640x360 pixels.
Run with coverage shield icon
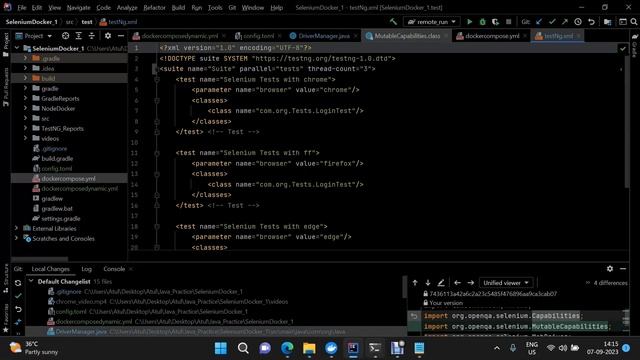coord(495,22)
